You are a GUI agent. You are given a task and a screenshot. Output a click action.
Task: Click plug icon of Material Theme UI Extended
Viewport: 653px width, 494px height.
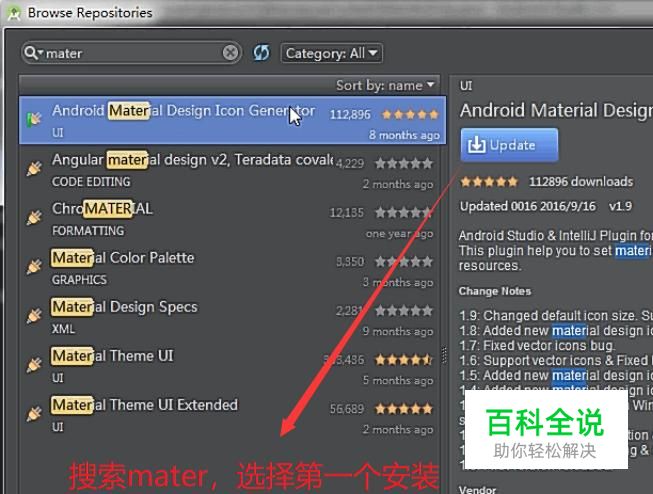pos(34,414)
